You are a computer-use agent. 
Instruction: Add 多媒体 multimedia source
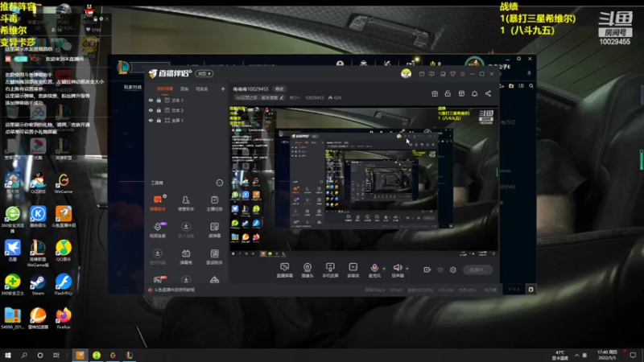coord(353,270)
